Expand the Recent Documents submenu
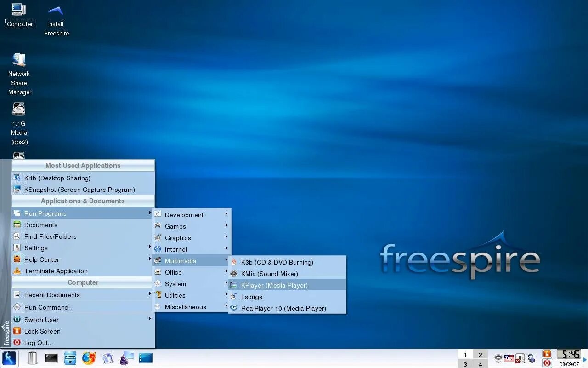 pos(83,295)
